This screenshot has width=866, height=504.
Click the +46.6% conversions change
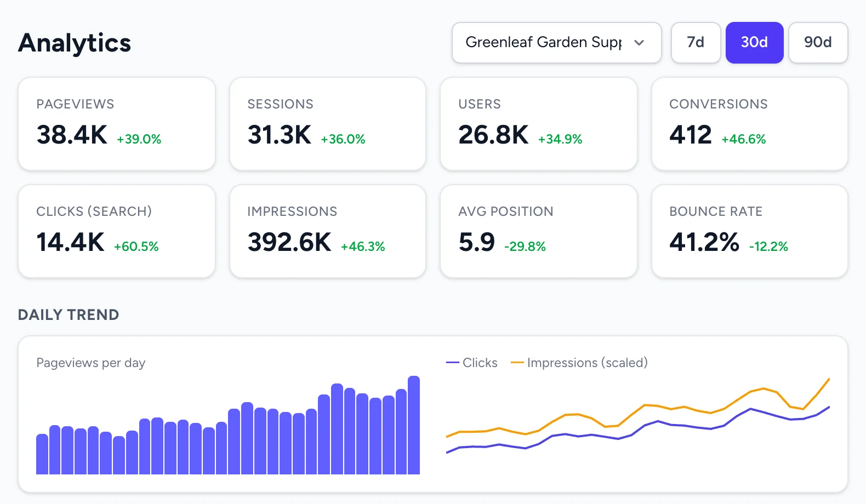(x=744, y=139)
